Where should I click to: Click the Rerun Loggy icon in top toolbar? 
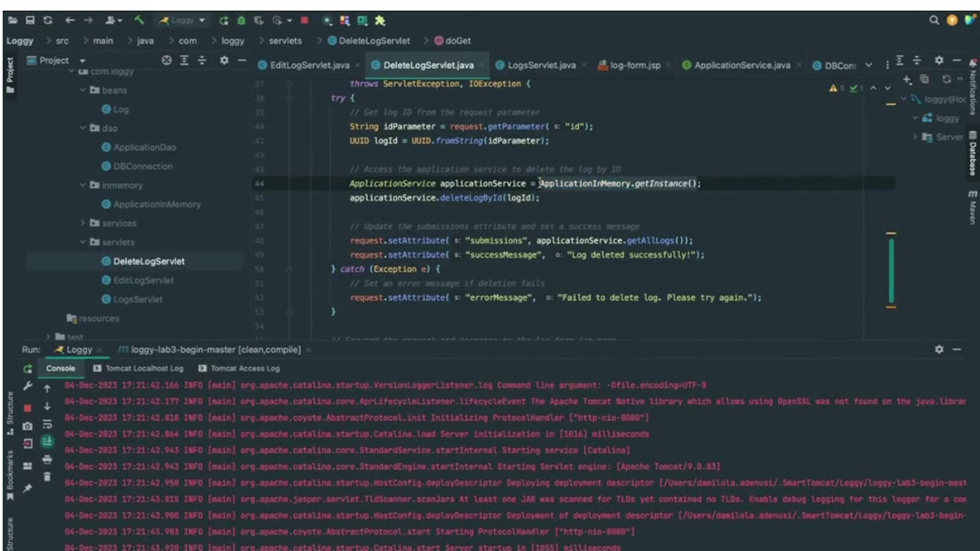[x=224, y=21]
